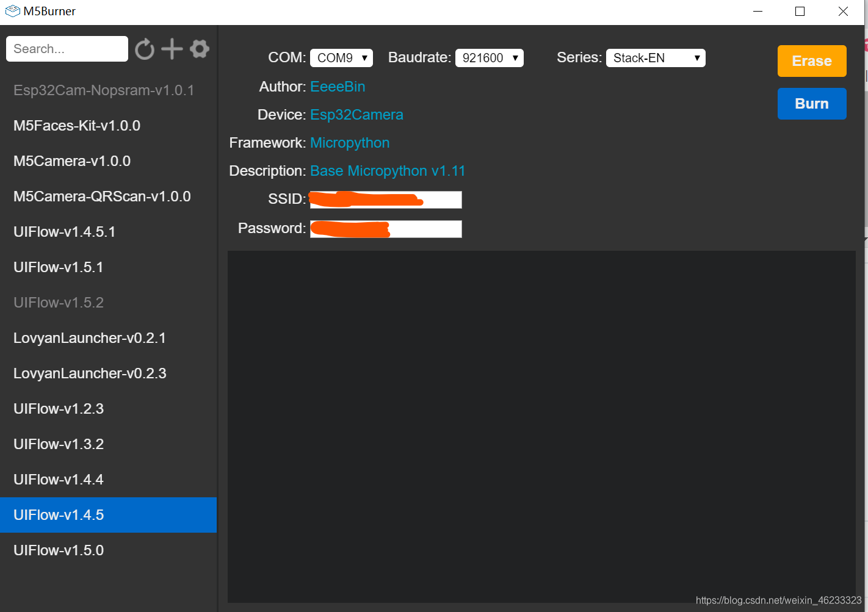This screenshot has width=868, height=612.
Task: Pick M5Camera-QRScan-v1.0.0 firmware
Action: pos(109,196)
